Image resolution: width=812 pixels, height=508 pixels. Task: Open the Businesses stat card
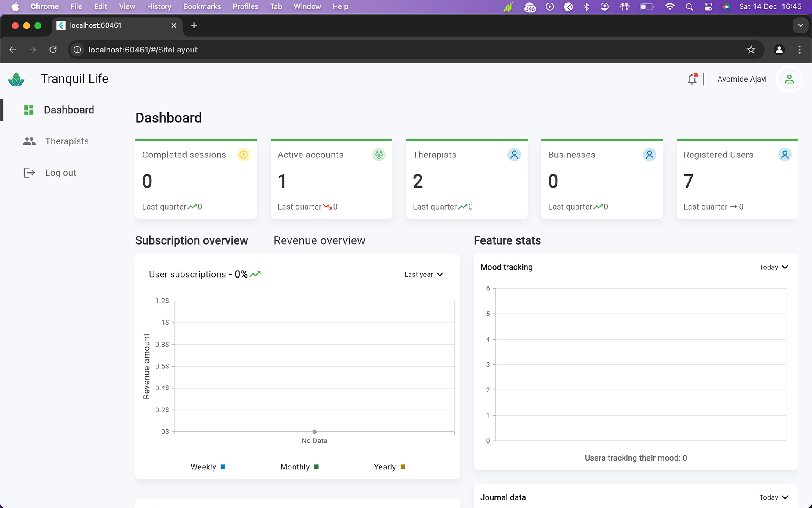tap(602, 180)
